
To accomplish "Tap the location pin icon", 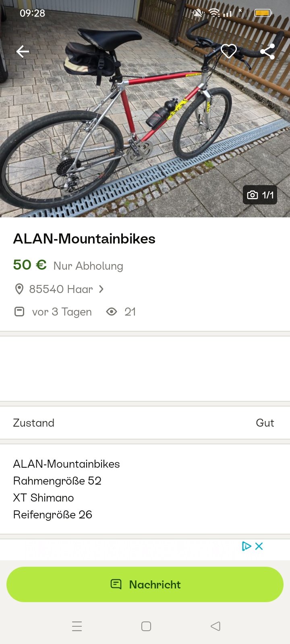I will tap(19, 289).
